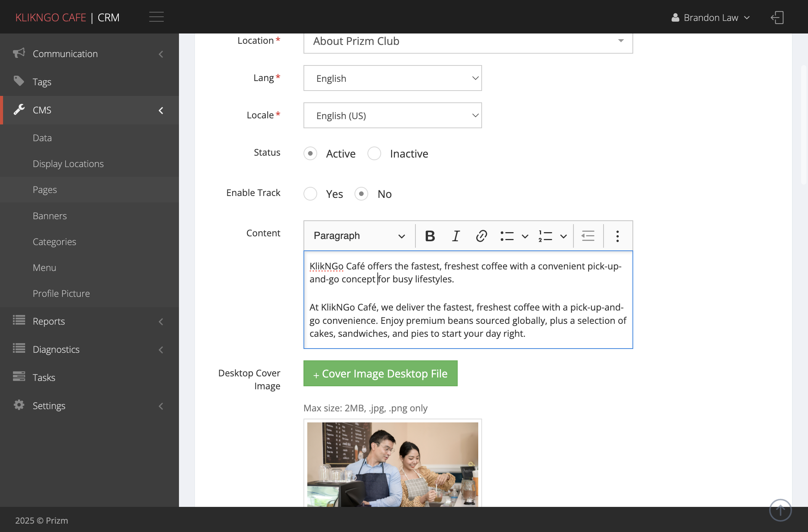Screen dimensions: 808x532
Task: Apply italic formatting in editor toolbar
Action: [456, 236]
